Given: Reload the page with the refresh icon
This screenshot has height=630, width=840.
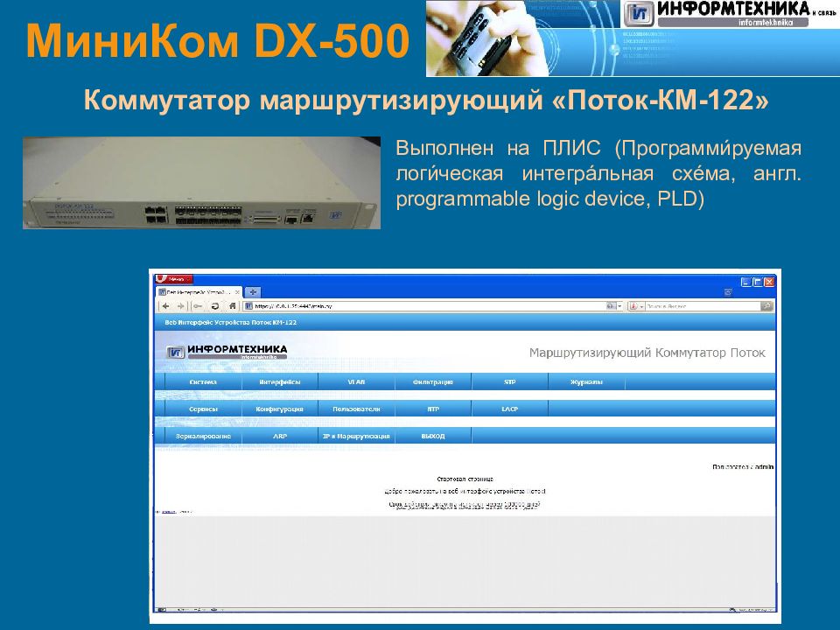Looking at the screenshot, I should 215,306.
